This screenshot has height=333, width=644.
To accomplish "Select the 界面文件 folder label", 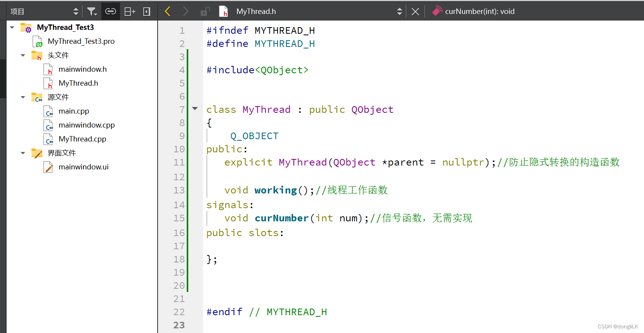I will pyautogui.click(x=62, y=153).
